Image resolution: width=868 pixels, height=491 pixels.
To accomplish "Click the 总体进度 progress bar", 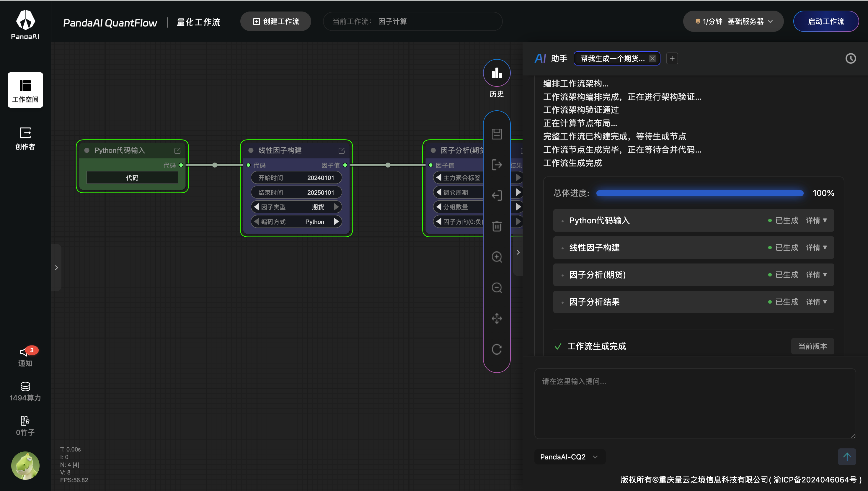I will tap(700, 193).
